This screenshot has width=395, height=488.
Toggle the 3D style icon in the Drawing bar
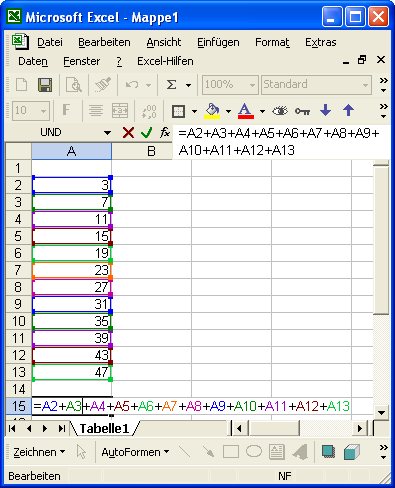coord(352,452)
